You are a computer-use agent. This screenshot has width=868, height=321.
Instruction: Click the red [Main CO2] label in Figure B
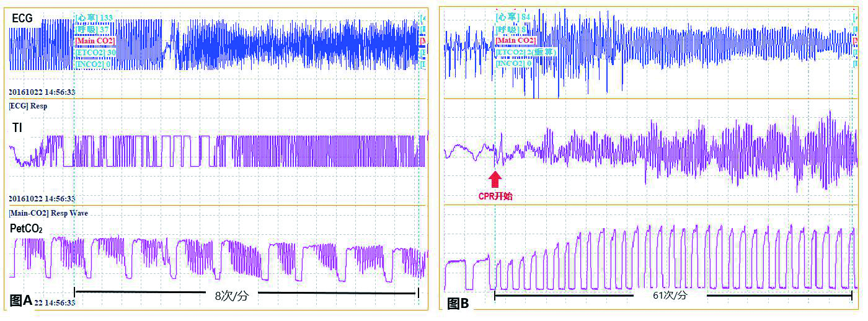click(x=516, y=41)
